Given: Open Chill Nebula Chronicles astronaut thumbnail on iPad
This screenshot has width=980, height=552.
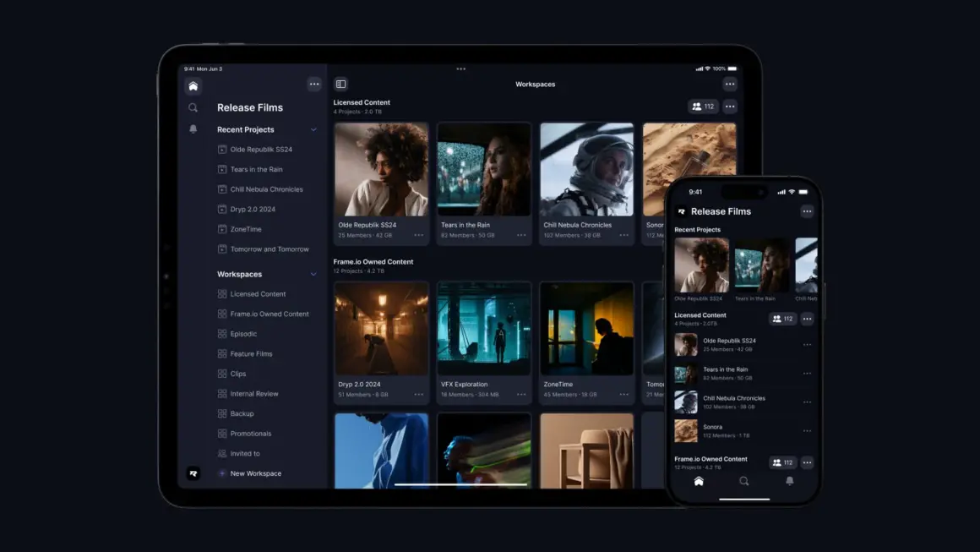Looking at the screenshot, I should point(586,170).
